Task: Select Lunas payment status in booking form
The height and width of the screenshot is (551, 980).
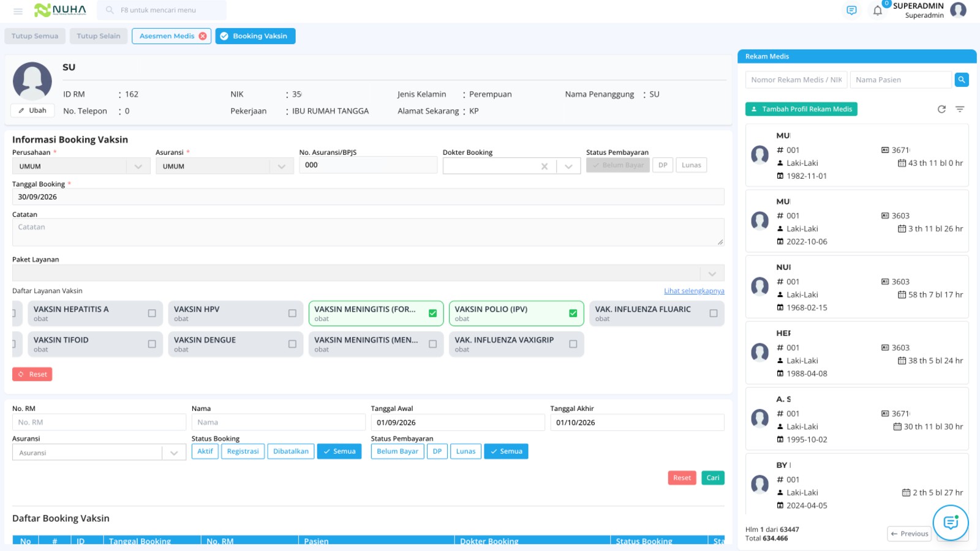Action: 691,165
